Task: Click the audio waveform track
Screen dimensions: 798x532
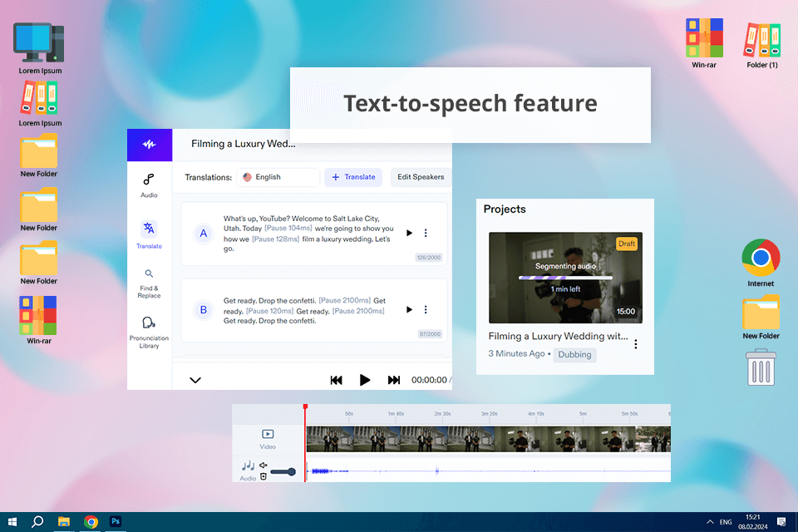Action: [x=489, y=471]
